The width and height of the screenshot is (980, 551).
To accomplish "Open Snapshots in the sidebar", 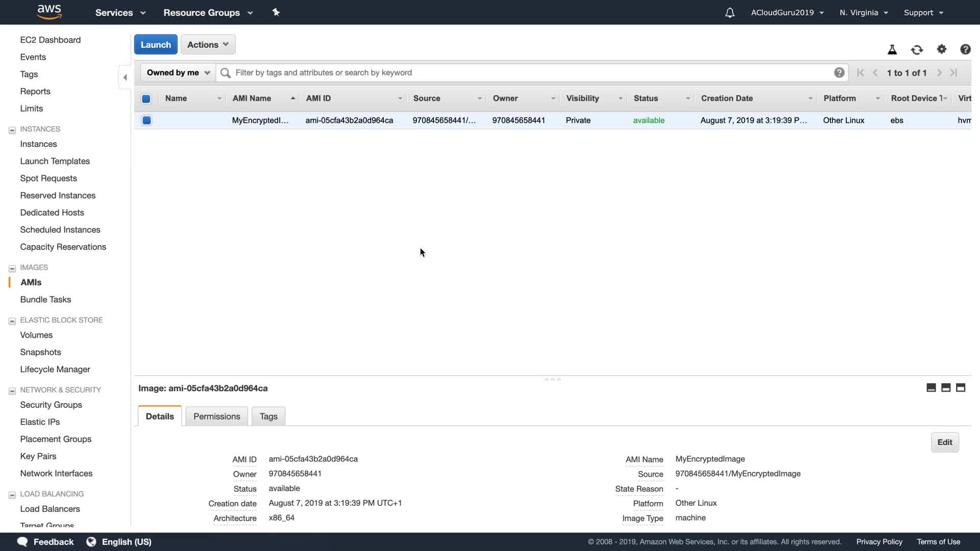I will (x=40, y=352).
